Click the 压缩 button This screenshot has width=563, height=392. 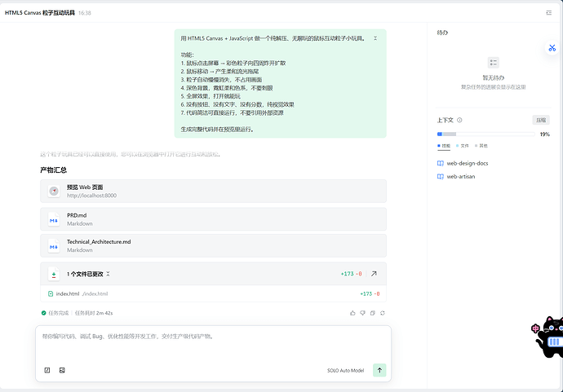(x=541, y=120)
